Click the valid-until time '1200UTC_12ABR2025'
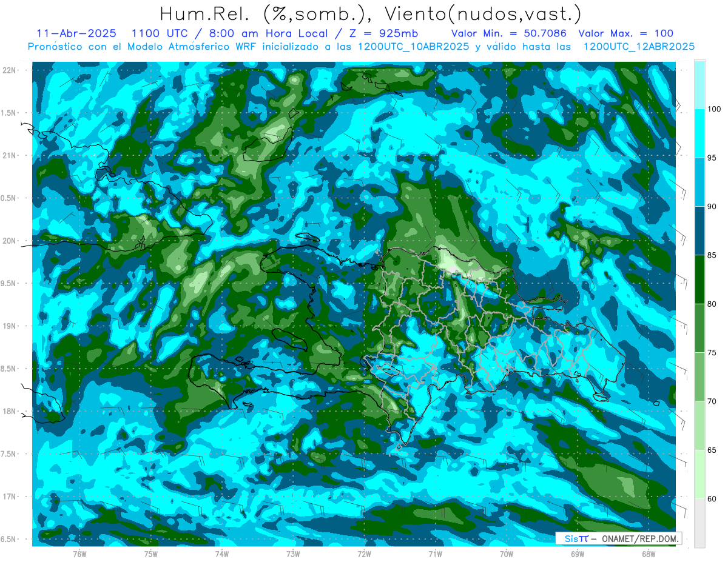Image resolution: width=728 pixels, height=562 pixels. tap(639, 47)
